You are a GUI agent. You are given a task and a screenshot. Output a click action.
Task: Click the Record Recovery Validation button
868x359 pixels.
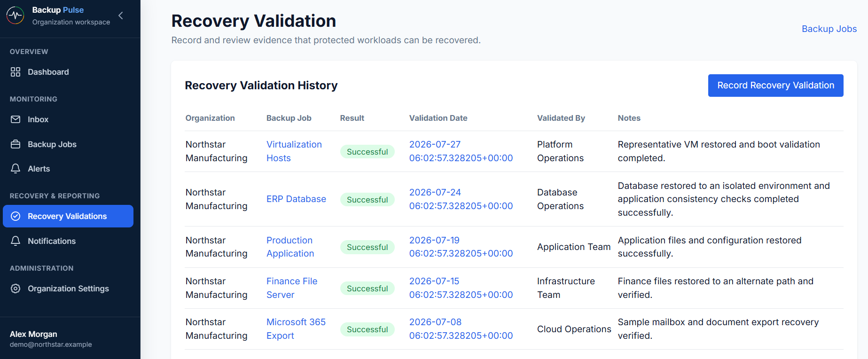pos(775,86)
